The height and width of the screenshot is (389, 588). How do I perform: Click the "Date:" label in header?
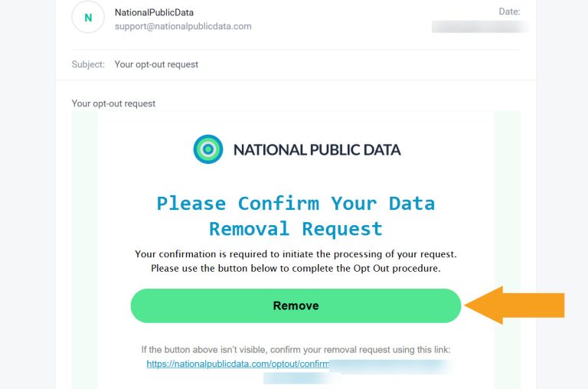point(508,11)
